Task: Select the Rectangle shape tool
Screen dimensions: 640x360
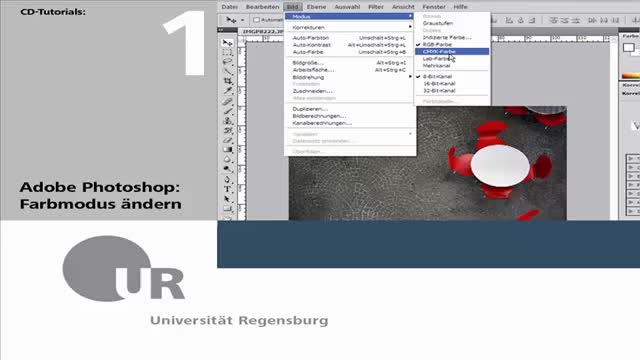Action: (227, 209)
